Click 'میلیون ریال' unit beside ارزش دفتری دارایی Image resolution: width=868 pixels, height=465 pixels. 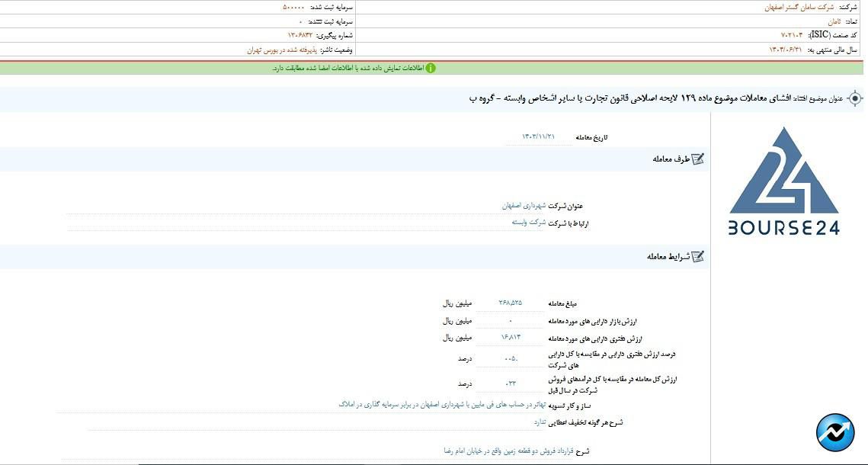tap(456, 338)
